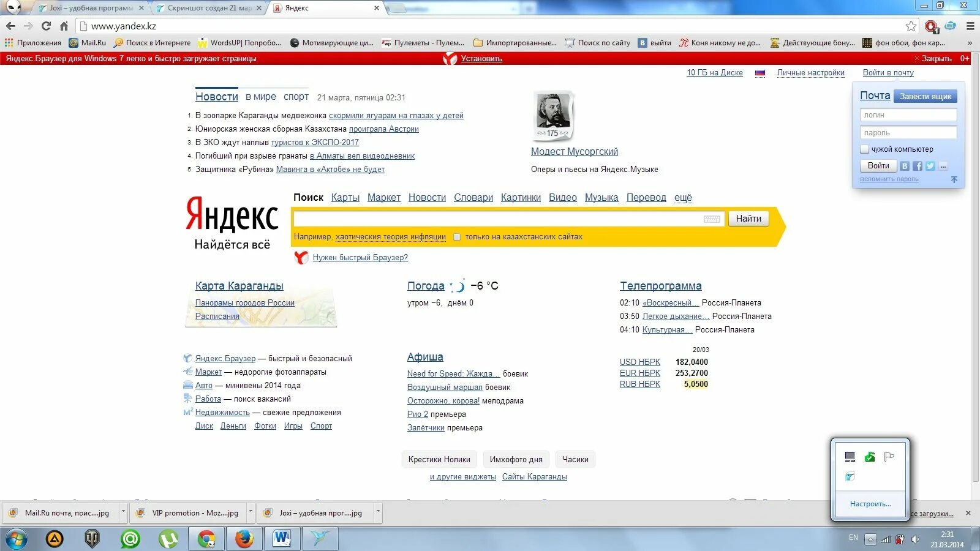Open the USD НБРК exchange rate link
980x551 pixels.
640,362
